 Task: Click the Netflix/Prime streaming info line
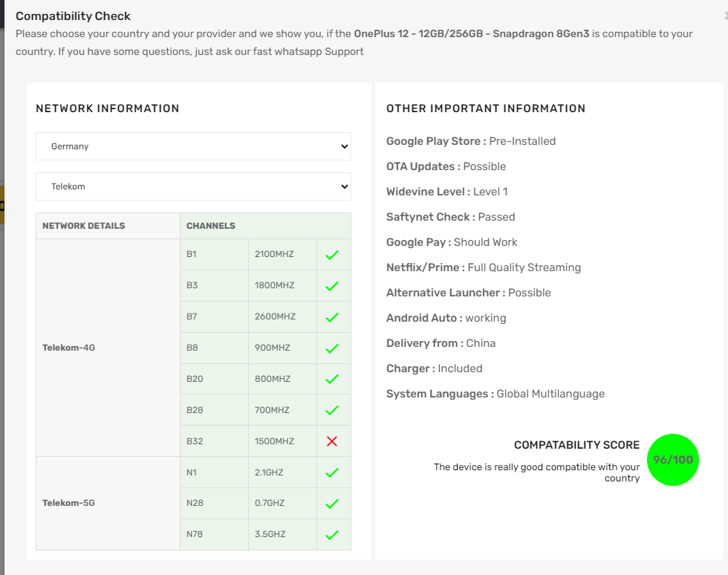(x=484, y=267)
